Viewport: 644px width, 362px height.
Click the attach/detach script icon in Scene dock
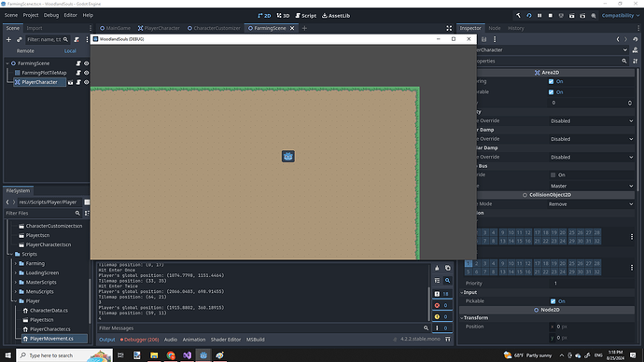pos(77,39)
